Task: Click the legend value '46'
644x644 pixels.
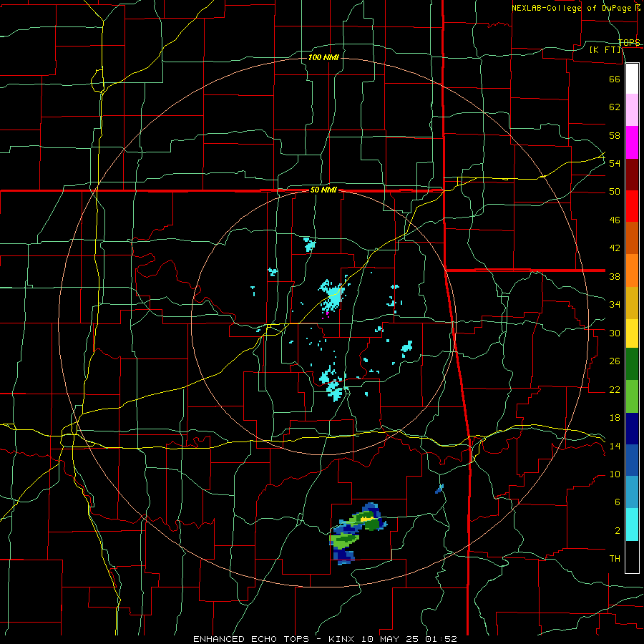Action: (615, 220)
